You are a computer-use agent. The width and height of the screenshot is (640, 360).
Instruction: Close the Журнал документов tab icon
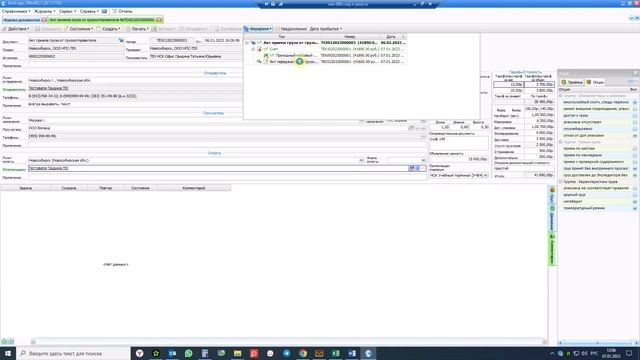click(x=44, y=20)
